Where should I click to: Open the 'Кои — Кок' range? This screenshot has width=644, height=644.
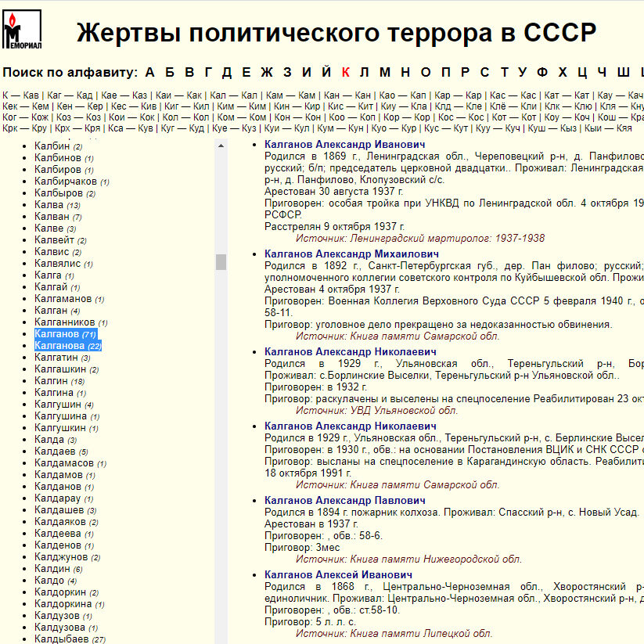coord(131,117)
